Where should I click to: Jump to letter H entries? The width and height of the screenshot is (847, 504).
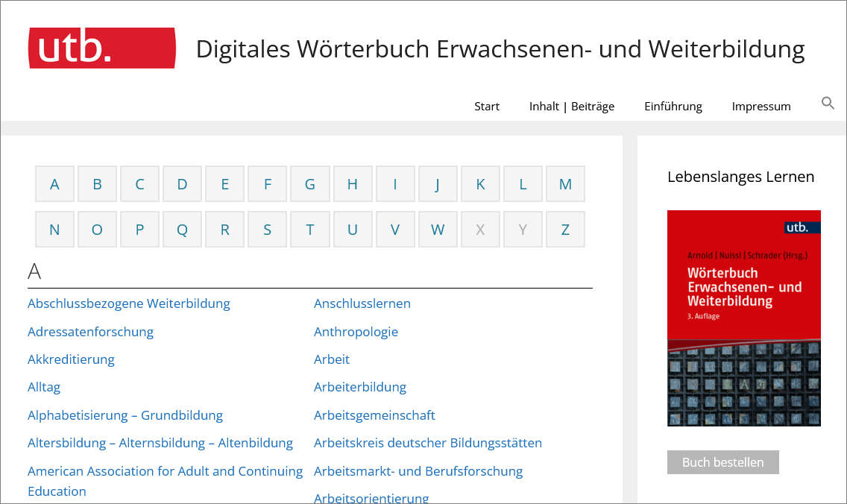[x=353, y=184]
